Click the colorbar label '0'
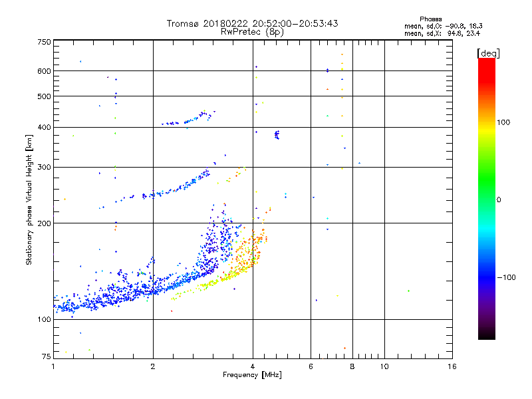Screen dimensions: 532x399 (499, 200)
